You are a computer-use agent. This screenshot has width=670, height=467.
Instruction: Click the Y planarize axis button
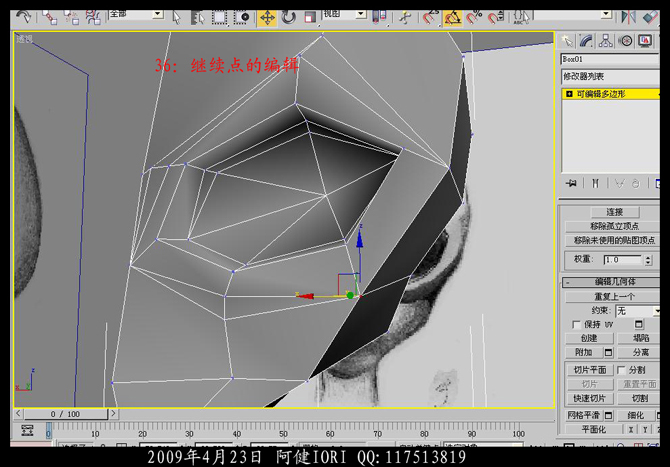(645, 430)
